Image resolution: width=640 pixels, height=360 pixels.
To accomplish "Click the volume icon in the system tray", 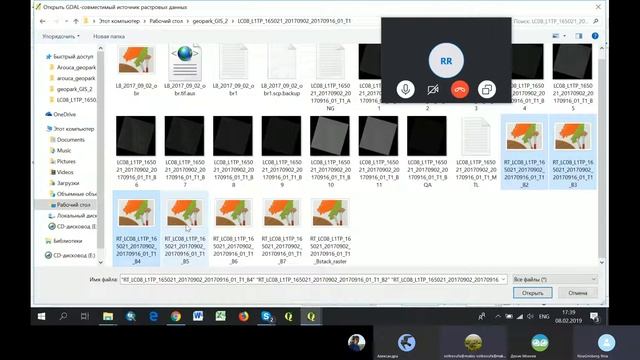I will 530,316.
